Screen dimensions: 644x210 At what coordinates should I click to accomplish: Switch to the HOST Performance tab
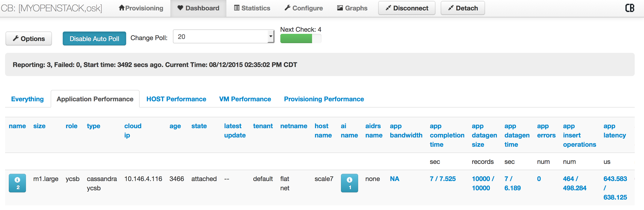point(176,99)
